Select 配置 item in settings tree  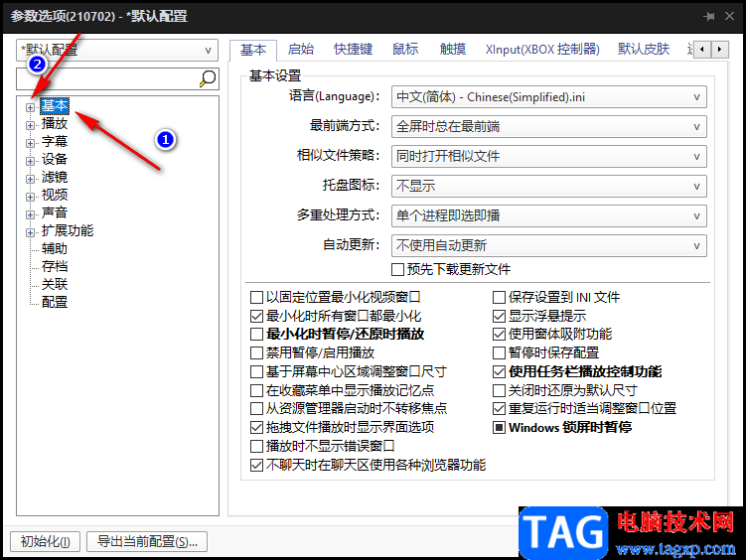coord(55,302)
